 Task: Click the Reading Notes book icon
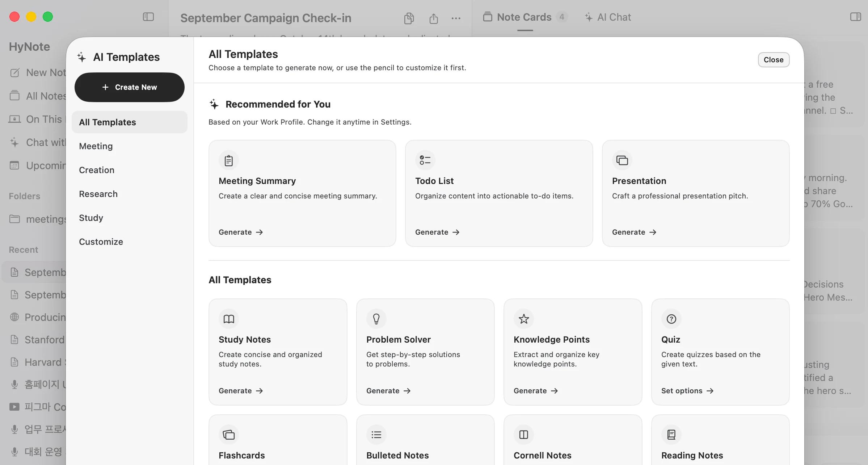click(671, 435)
